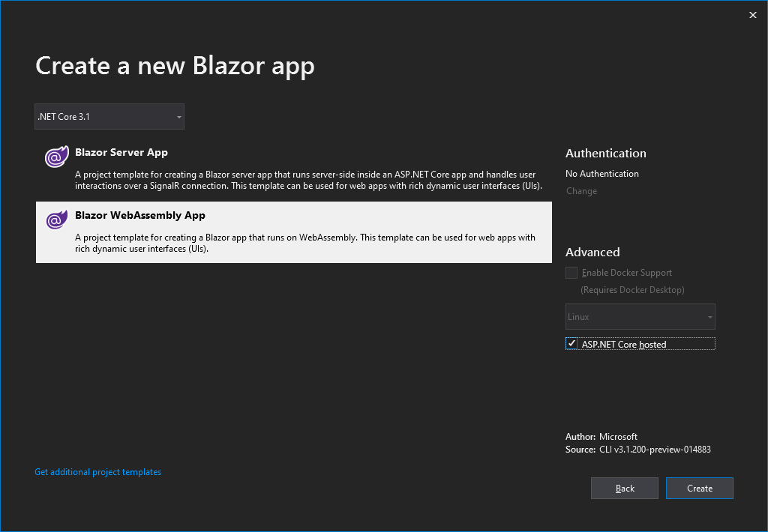Expand the Linux container OS dropdown
Image resolution: width=768 pixels, height=532 pixels.
coord(640,317)
